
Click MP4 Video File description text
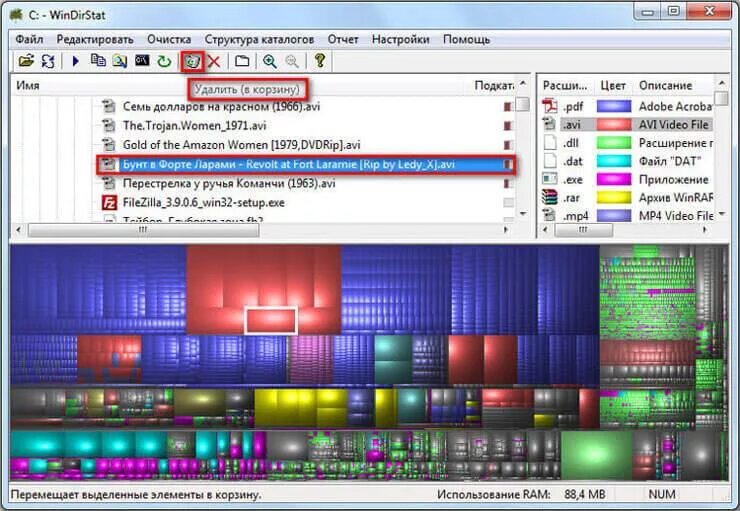coord(676,216)
